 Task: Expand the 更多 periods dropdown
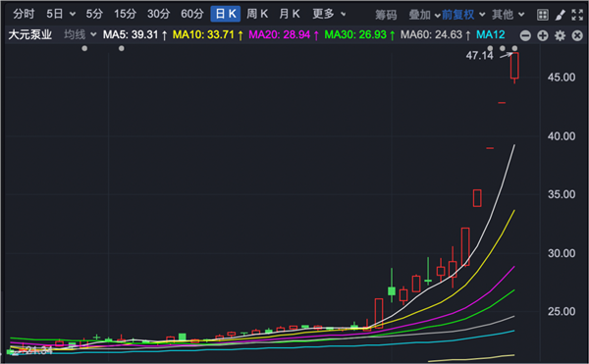(329, 15)
